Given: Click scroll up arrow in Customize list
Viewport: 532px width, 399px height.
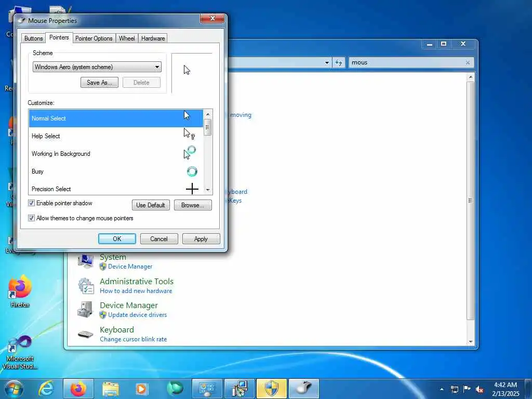Looking at the screenshot, I should [208, 114].
